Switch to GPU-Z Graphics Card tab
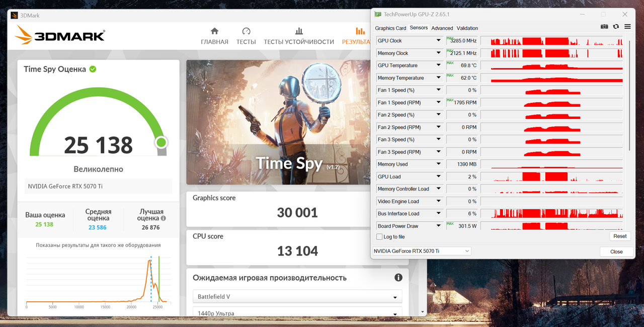This screenshot has height=327, width=644. [390, 28]
